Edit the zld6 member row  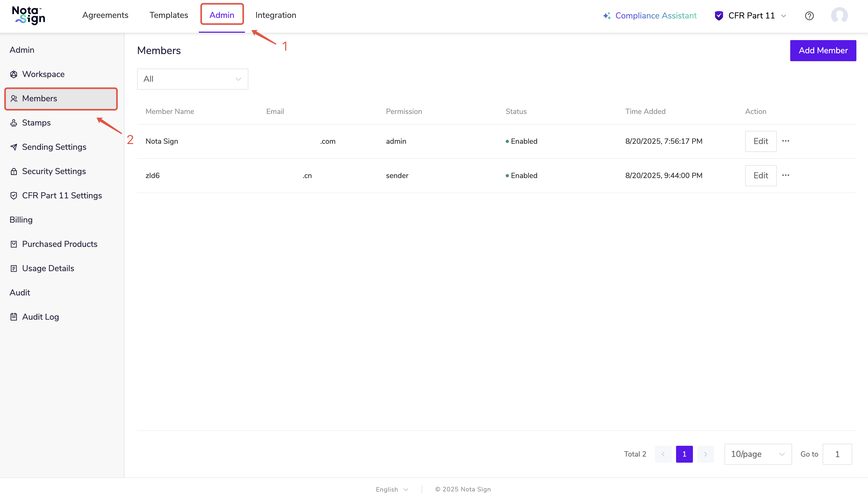click(x=760, y=175)
